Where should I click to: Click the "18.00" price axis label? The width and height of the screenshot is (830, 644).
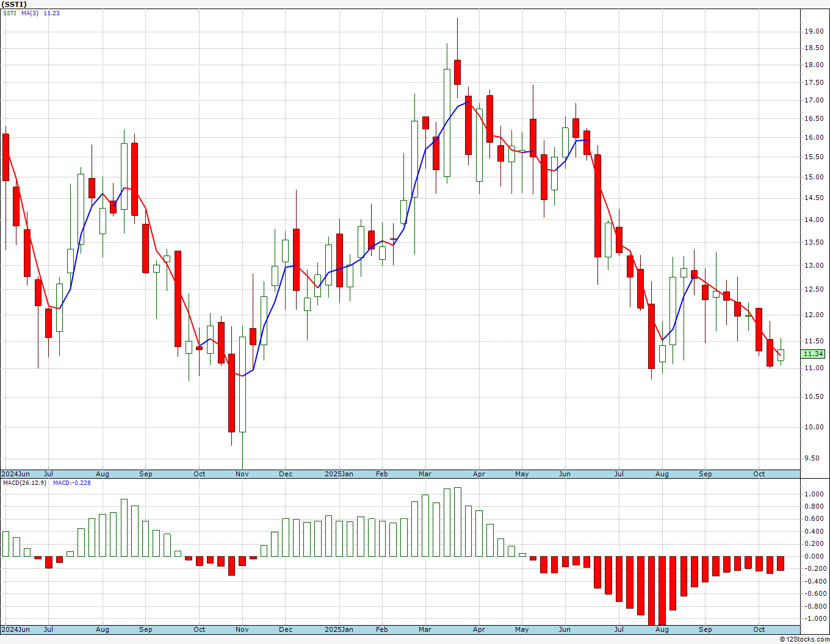814,65
